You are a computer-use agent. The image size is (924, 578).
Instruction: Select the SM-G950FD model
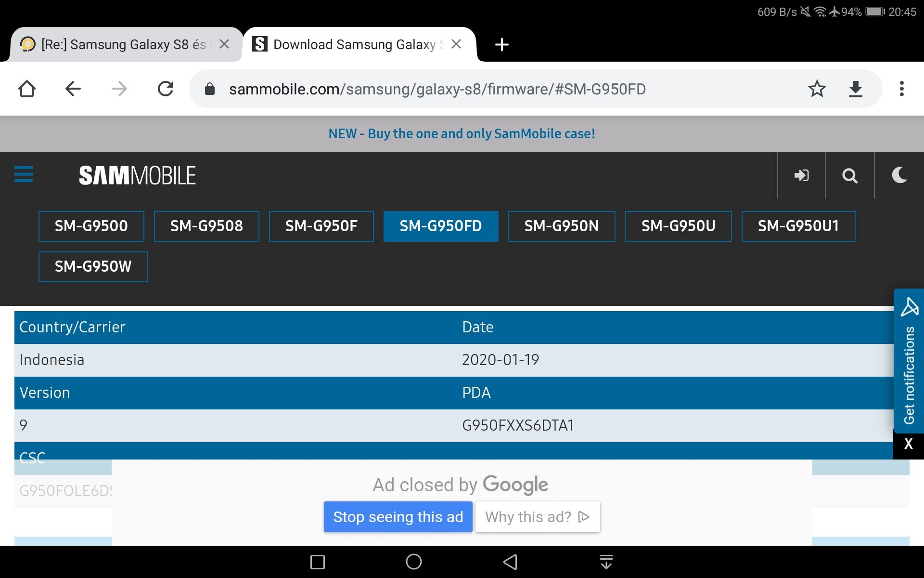pos(441,226)
